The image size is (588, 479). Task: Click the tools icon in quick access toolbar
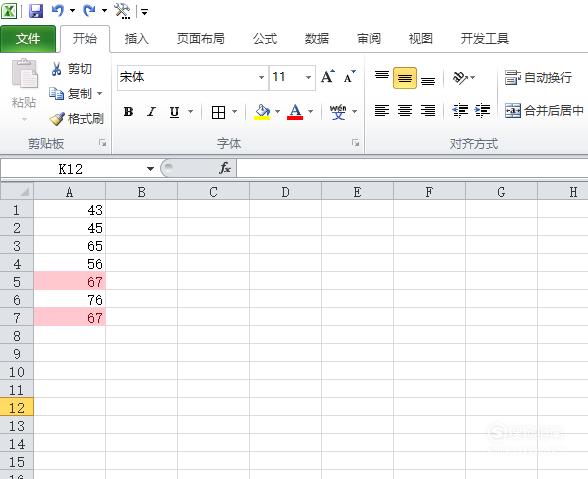[x=122, y=11]
